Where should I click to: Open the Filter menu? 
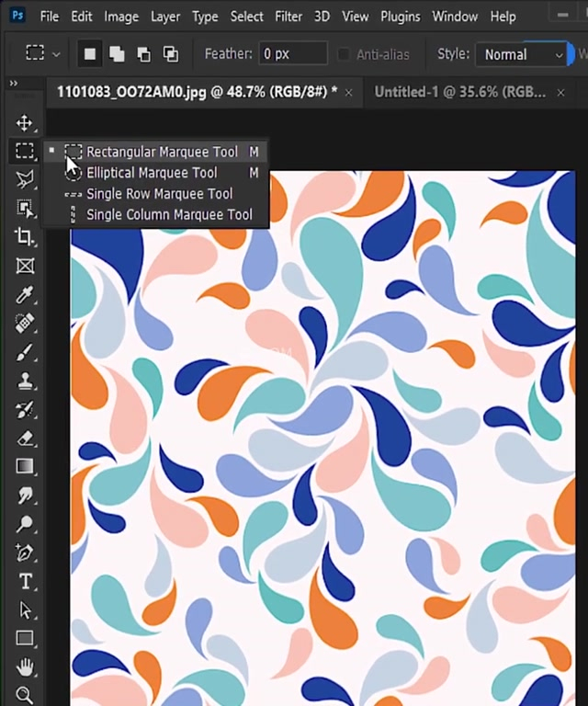[x=288, y=17]
